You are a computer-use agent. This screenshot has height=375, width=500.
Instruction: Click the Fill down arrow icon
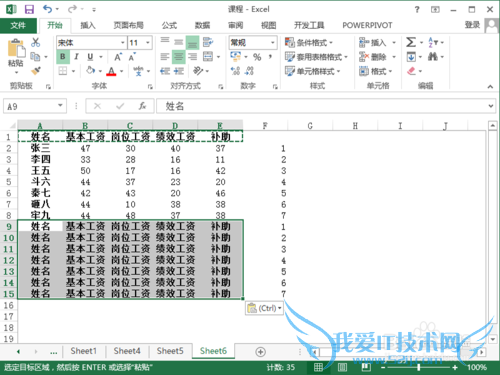tap(411, 57)
